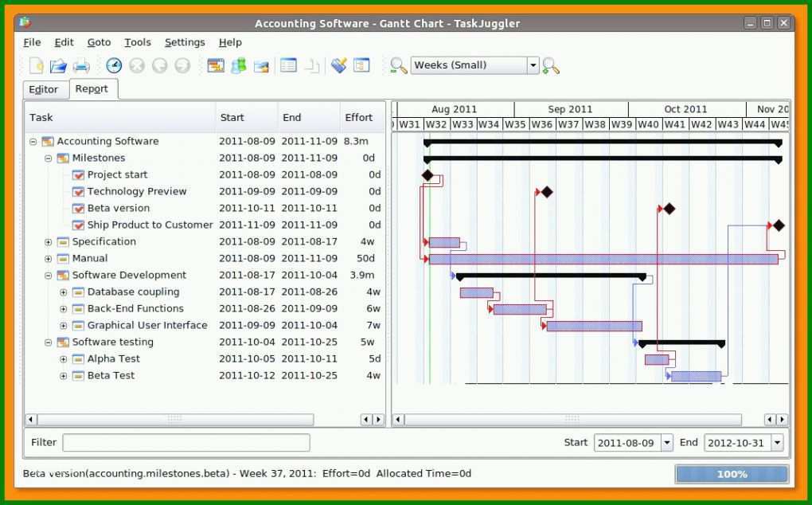The height and width of the screenshot is (505, 812).
Task: Click the Accounting Software project icon
Action: click(48, 142)
